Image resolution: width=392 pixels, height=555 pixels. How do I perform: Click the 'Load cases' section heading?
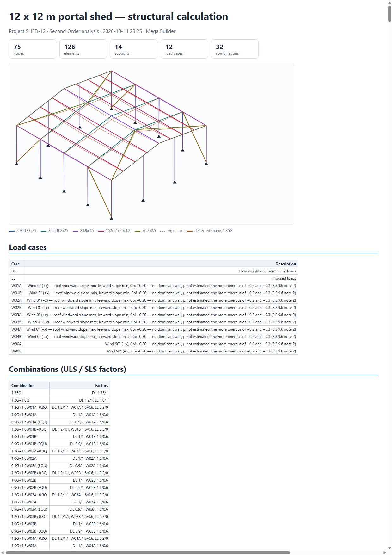pyautogui.click(x=28, y=247)
